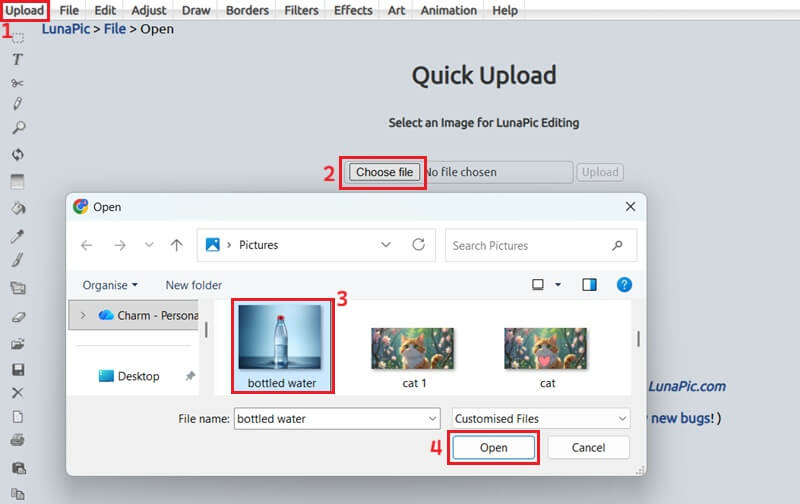Click the open folder icon in toolbar
The height and width of the screenshot is (504, 800).
click(x=18, y=344)
